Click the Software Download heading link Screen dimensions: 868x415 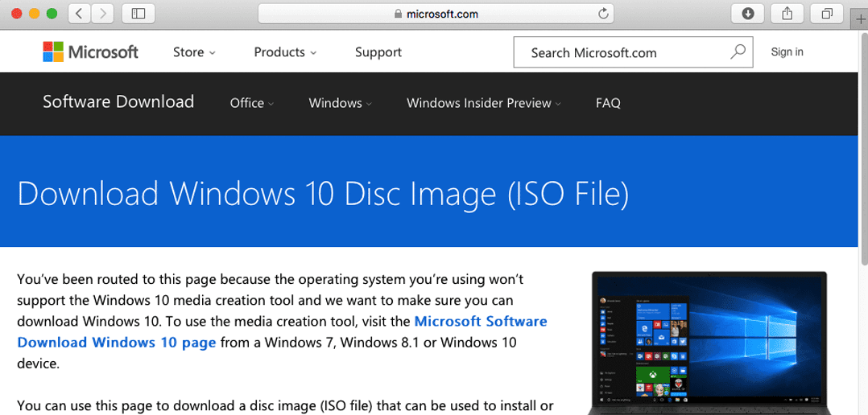click(x=118, y=101)
